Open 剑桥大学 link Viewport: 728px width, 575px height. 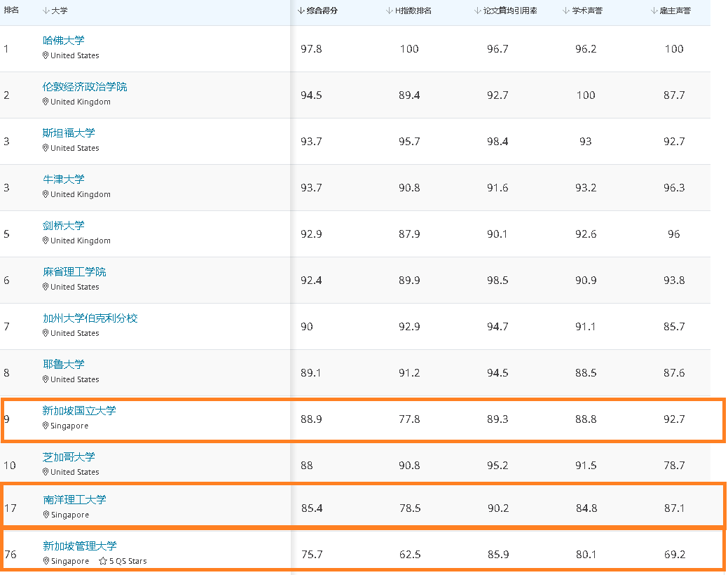[64, 226]
